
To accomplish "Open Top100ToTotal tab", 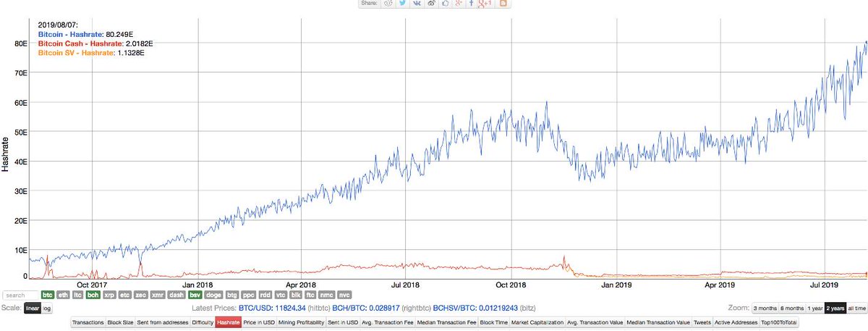I will coord(779,322).
